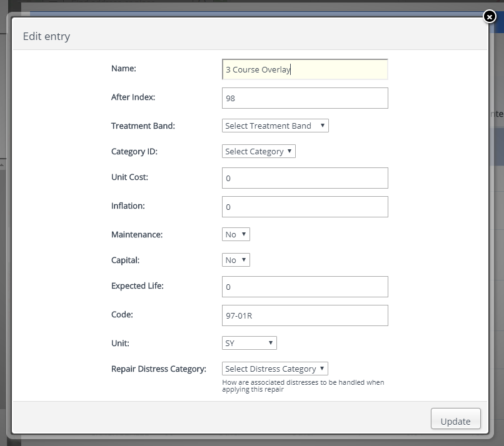The width and height of the screenshot is (504, 446).
Task: Click the "Treatment Band:" label text
Action: (143, 126)
